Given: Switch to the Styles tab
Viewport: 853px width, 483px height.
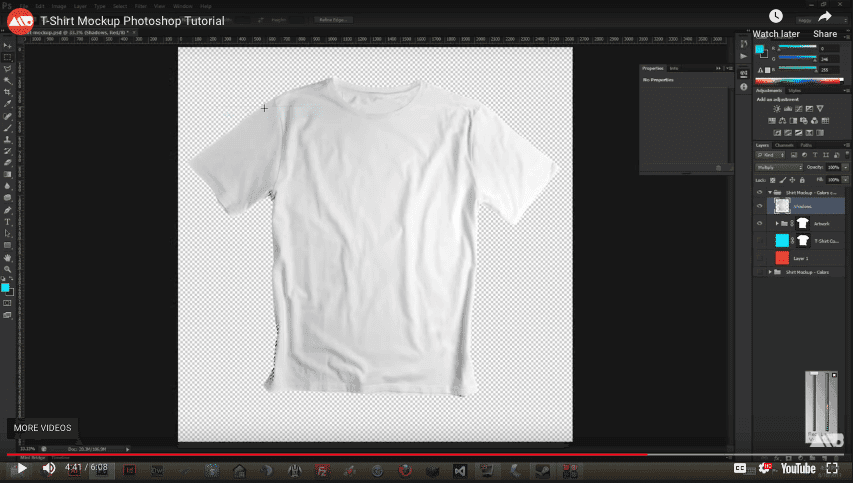Looking at the screenshot, I should (x=795, y=91).
